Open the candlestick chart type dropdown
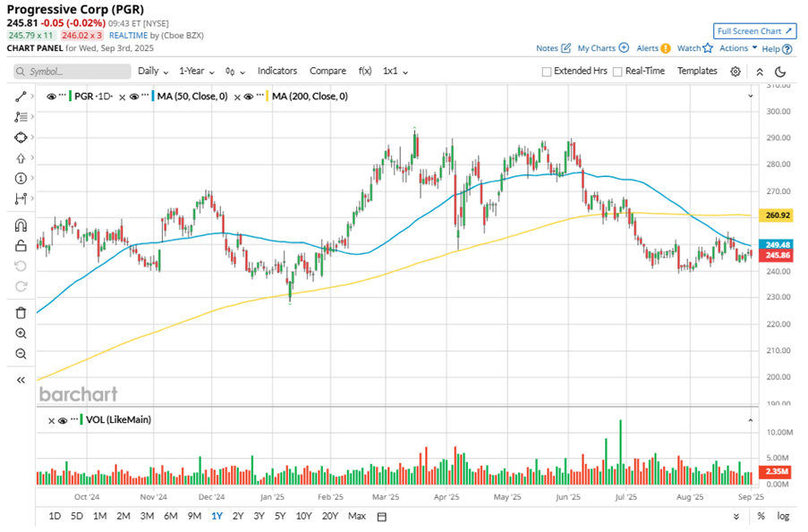 [235, 72]
